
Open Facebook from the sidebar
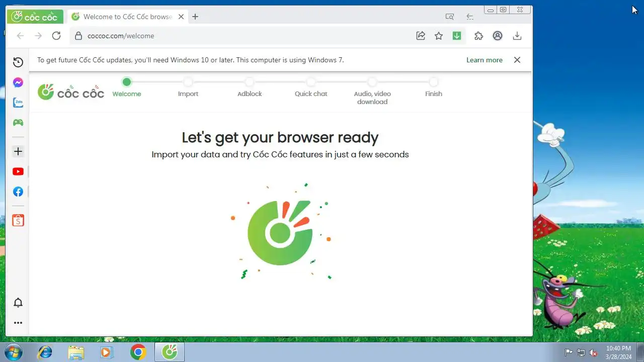tap(18, 192)
